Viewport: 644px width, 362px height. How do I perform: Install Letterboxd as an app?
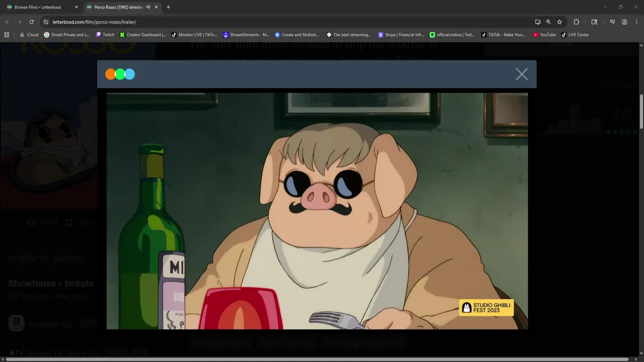pos(538,22)
